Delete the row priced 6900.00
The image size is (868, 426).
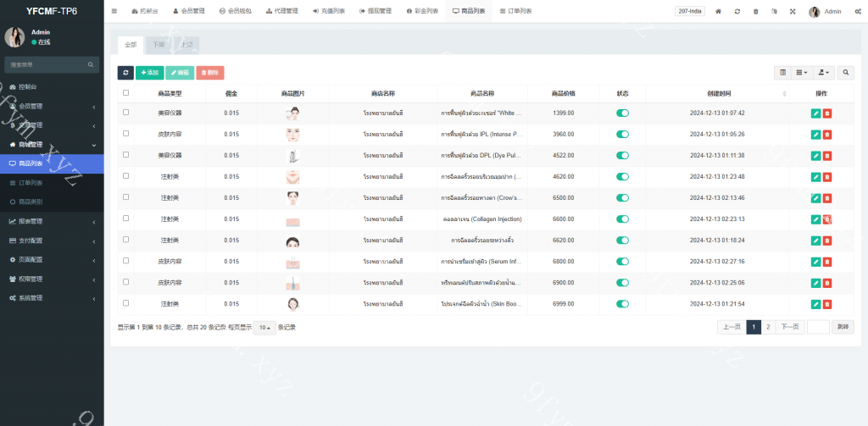[x=827, y=283]
